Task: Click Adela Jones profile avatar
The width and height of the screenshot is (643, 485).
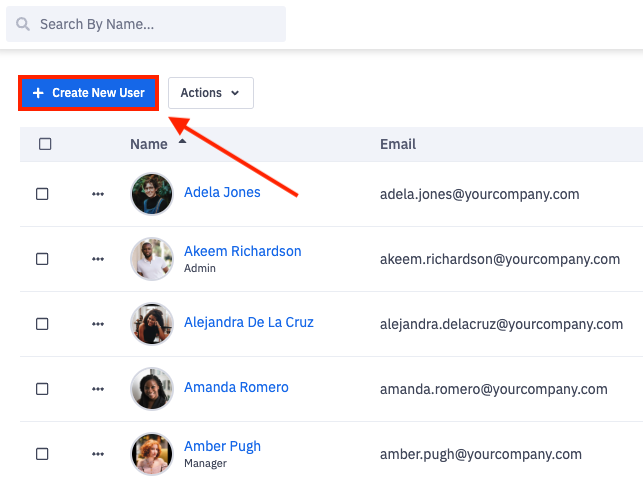Action: 152,194
